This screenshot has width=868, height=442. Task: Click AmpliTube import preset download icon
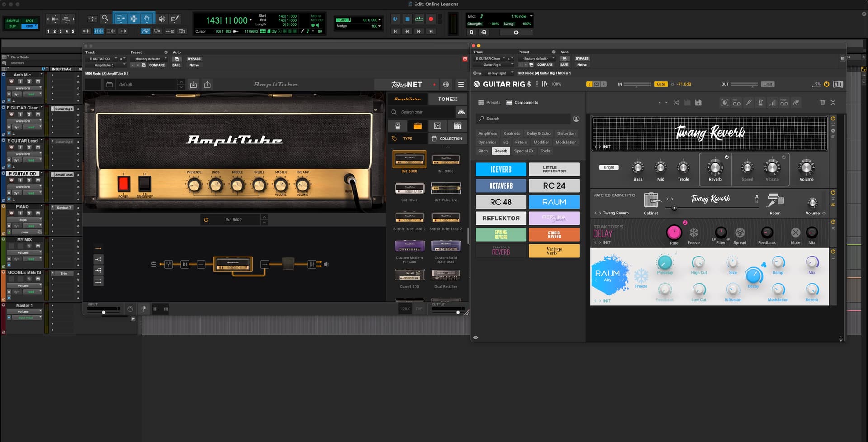[193, 85]
